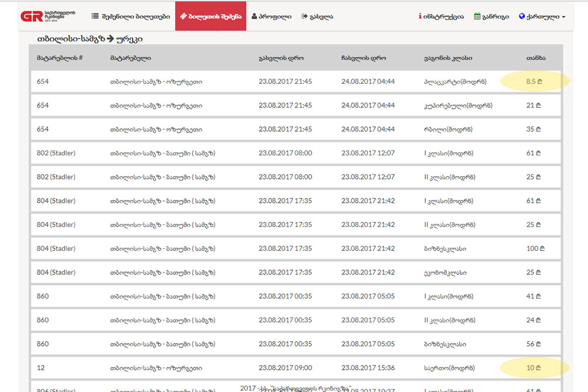Image resolution: width=588 pixels, height=392 pixels.
Task: Click the ეკონომკლასი class cell
Action: (445, 272)
